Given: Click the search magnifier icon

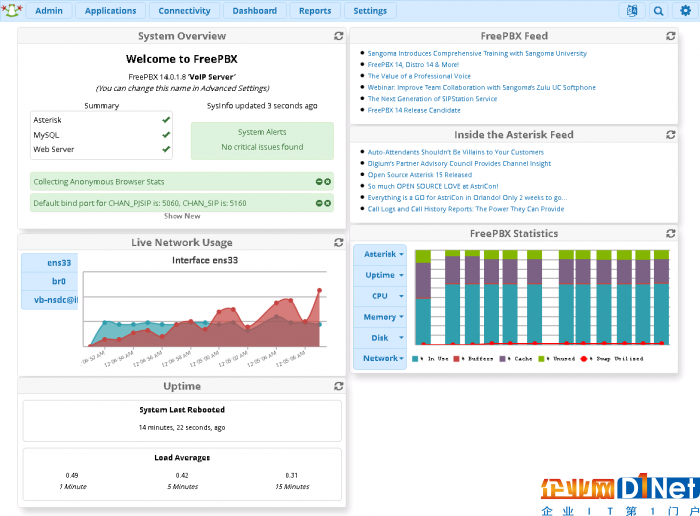Looking at the screenshot, I should point(658,11).
